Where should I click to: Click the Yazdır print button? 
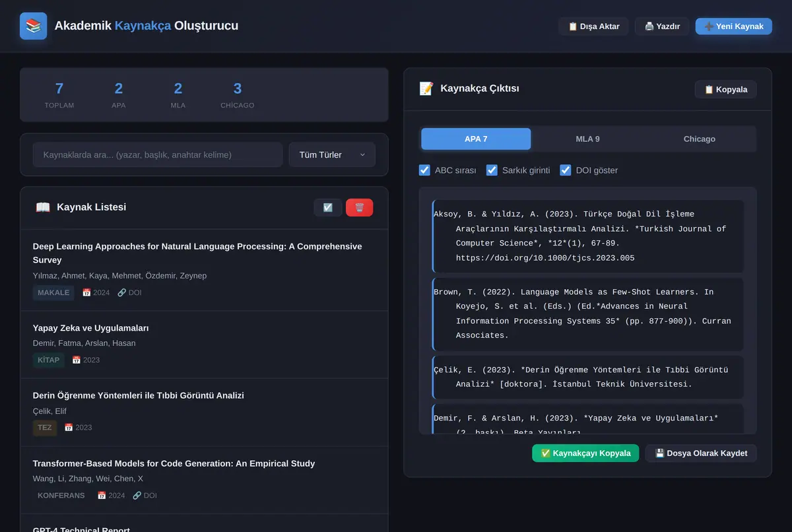[x=662, y=26]
